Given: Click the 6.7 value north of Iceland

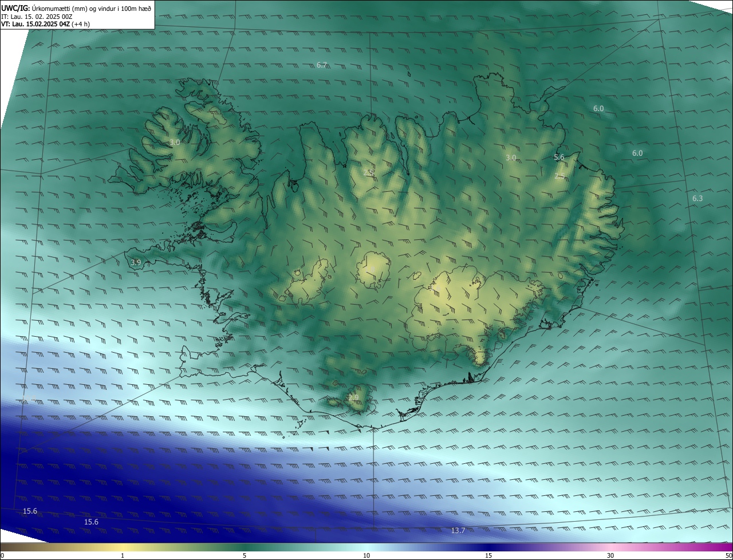Looking at the screenshot, I should pyautogui.click(x=322, y=65).
